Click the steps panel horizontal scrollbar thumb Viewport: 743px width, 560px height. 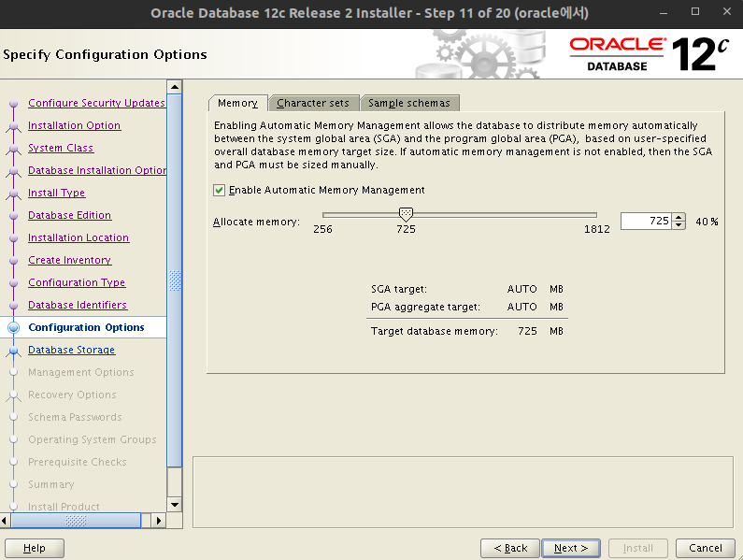[x=76, y=521]
